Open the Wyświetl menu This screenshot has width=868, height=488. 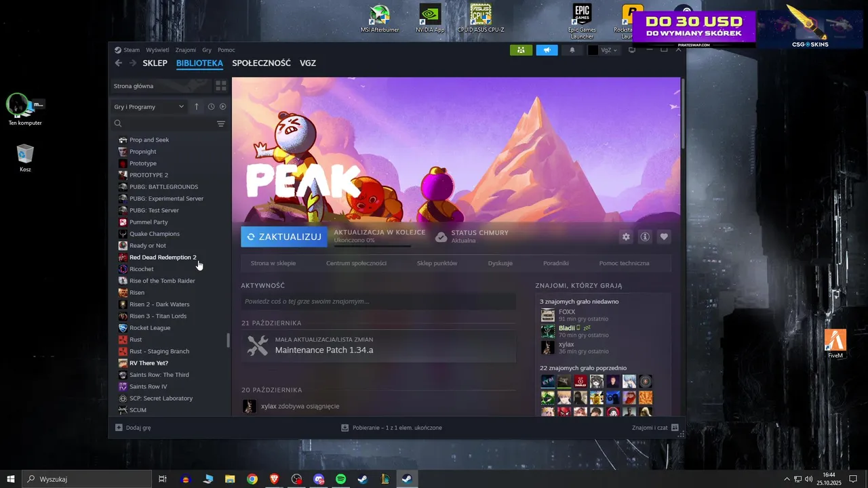[157, 50]
